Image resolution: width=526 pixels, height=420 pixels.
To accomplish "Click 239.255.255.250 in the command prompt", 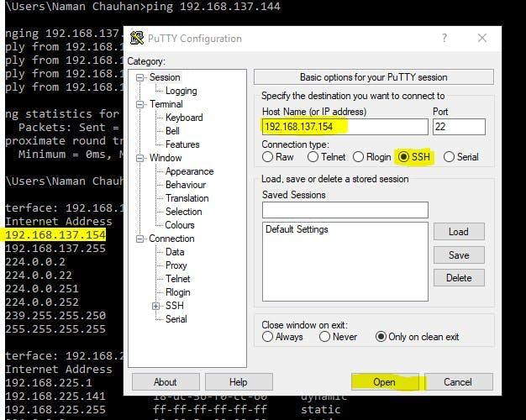I will 55,315.
